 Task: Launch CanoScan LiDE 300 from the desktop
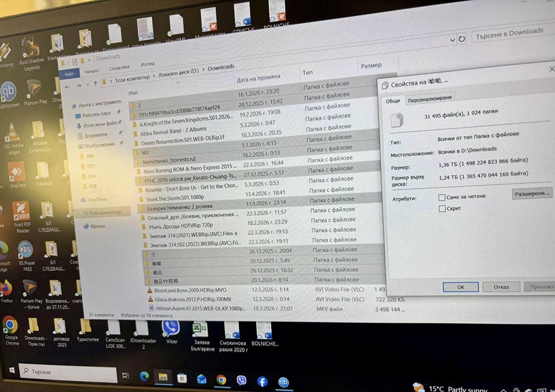pos(115,334)
